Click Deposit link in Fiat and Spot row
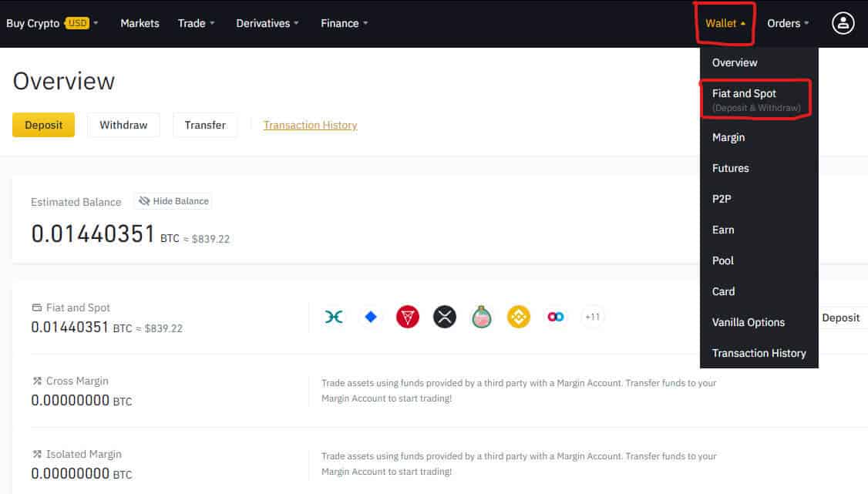 (840, 318)
